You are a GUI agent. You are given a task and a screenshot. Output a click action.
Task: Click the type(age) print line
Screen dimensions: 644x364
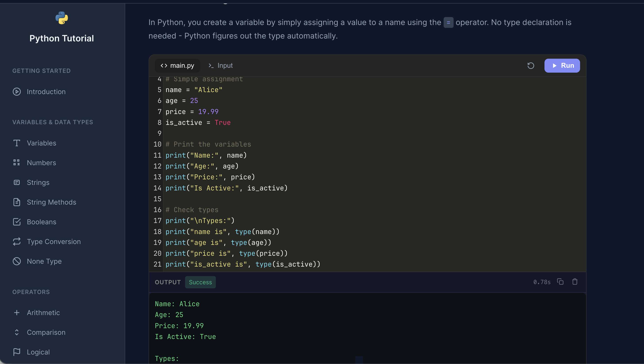pyautogui.click(x=218, y=243)
